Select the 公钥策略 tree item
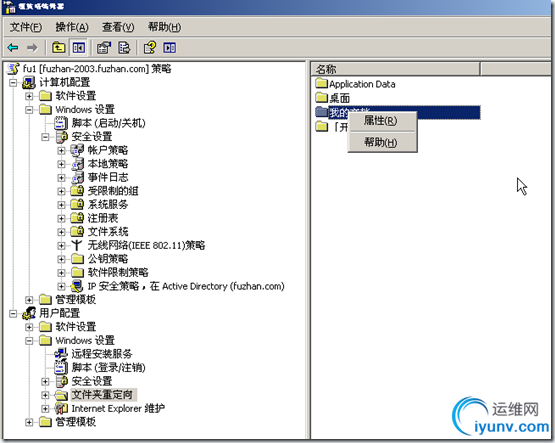 click(108, 259)
